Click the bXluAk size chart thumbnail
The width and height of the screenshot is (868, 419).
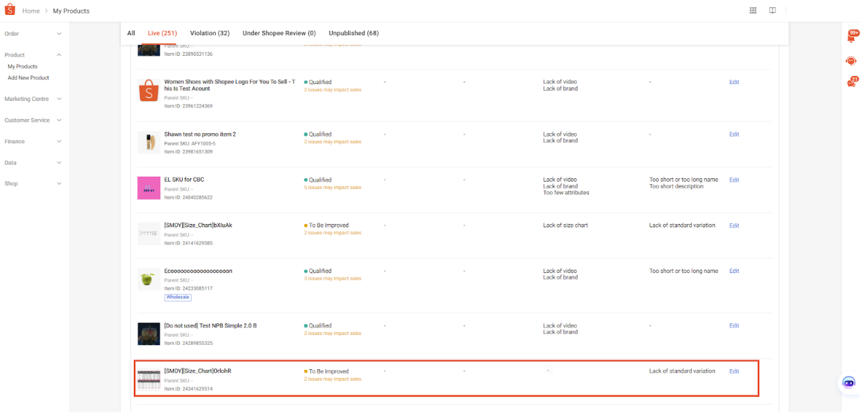click(x=149, y=233)
